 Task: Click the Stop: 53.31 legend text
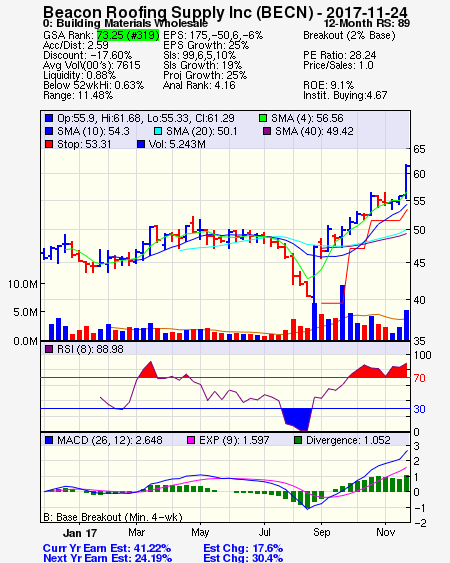pos(84,144)
